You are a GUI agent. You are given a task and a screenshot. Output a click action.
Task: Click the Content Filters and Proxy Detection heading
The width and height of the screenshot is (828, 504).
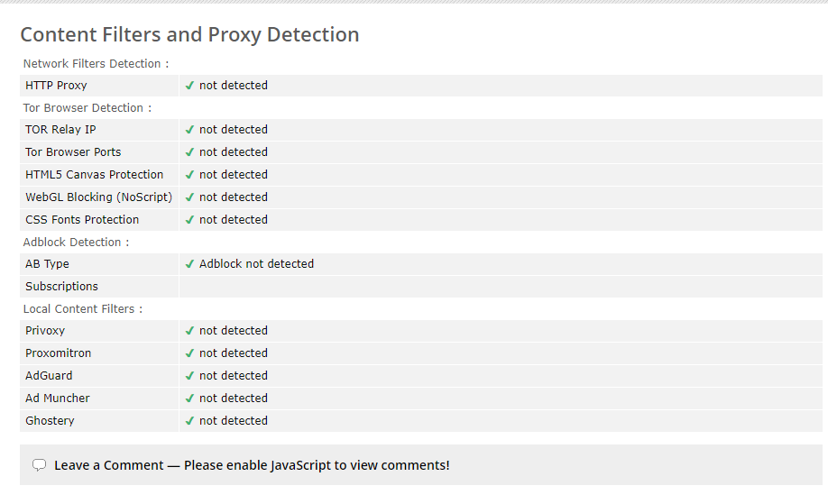coord(189,35)
